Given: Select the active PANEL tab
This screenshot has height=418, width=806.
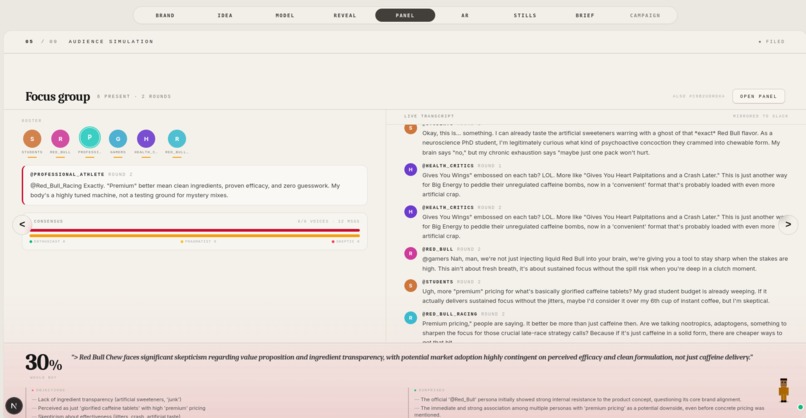Looking at the screenshot, I should (405, 15).
